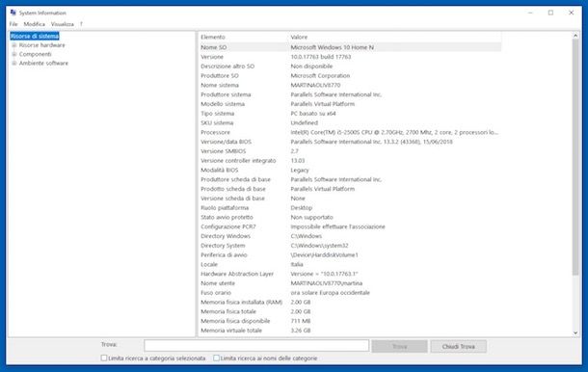
Task: Select the Produttore SO row
Action: click(x=350, y=75)
